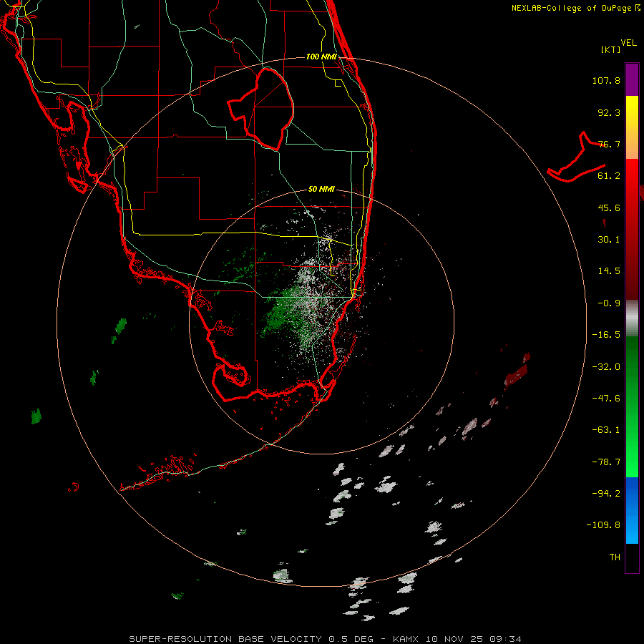Click the TH threshold label
The image size is (644, 644).
pos(615,557)
